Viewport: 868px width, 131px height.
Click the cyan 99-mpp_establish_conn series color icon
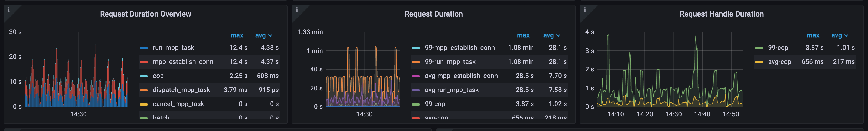(x=416, y=48)
